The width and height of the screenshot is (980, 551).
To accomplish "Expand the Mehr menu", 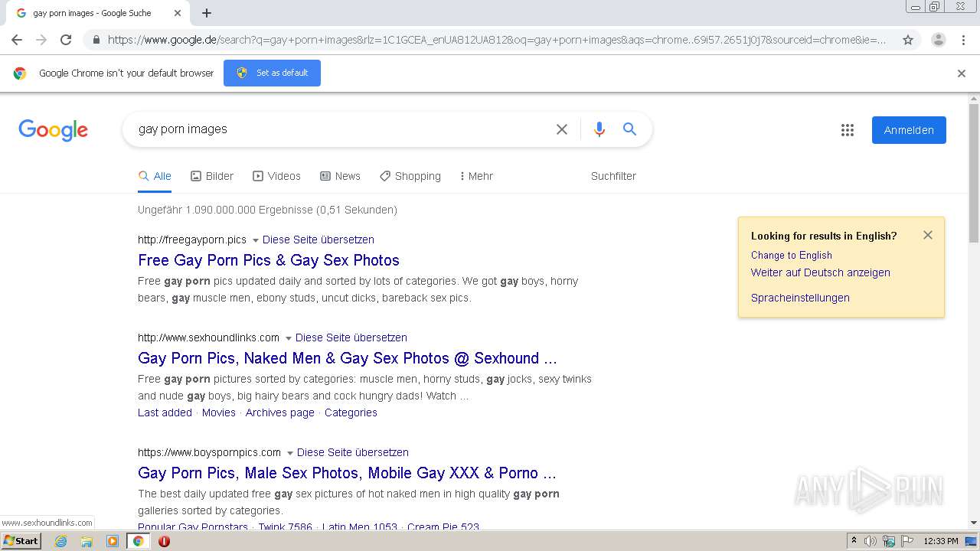I will coord(476,176).
